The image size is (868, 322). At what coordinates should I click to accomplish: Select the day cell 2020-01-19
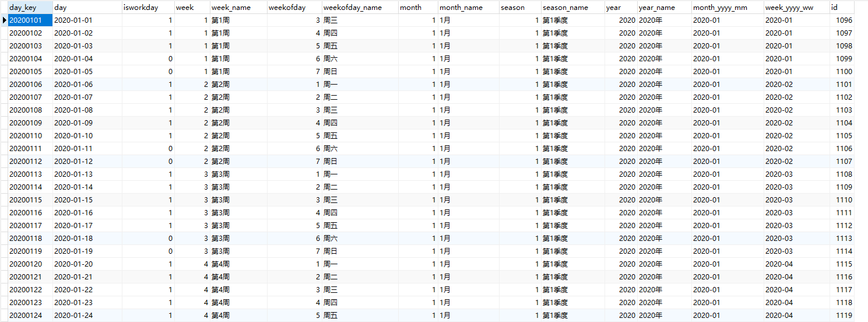87,251
